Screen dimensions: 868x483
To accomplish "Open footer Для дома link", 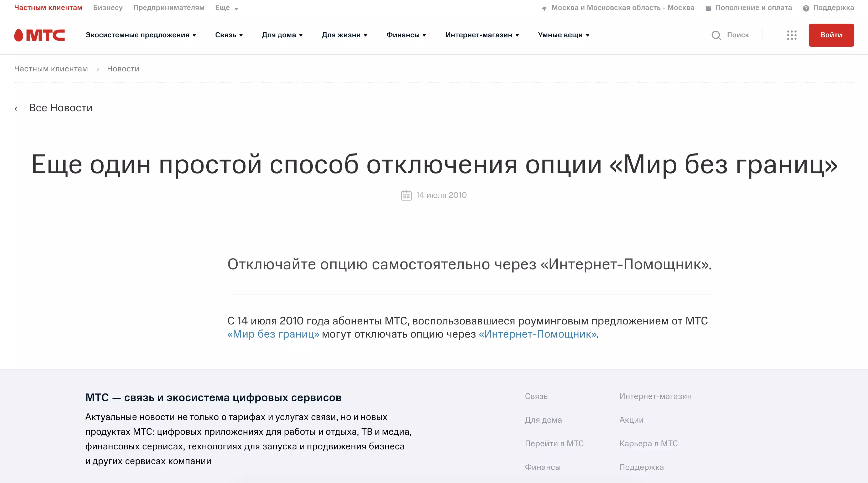I will coord(543,420).
